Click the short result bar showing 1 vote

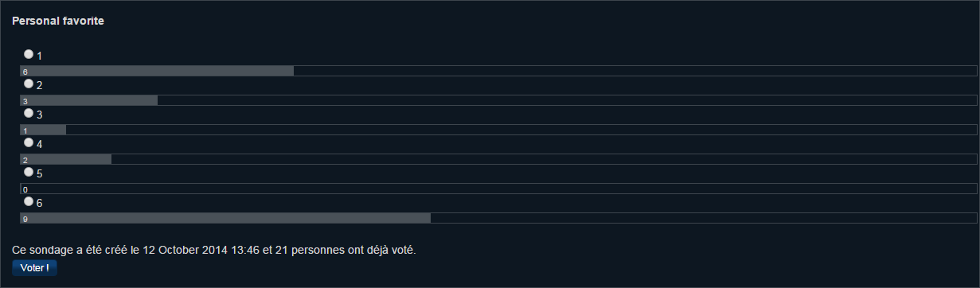tap(43, 130)
